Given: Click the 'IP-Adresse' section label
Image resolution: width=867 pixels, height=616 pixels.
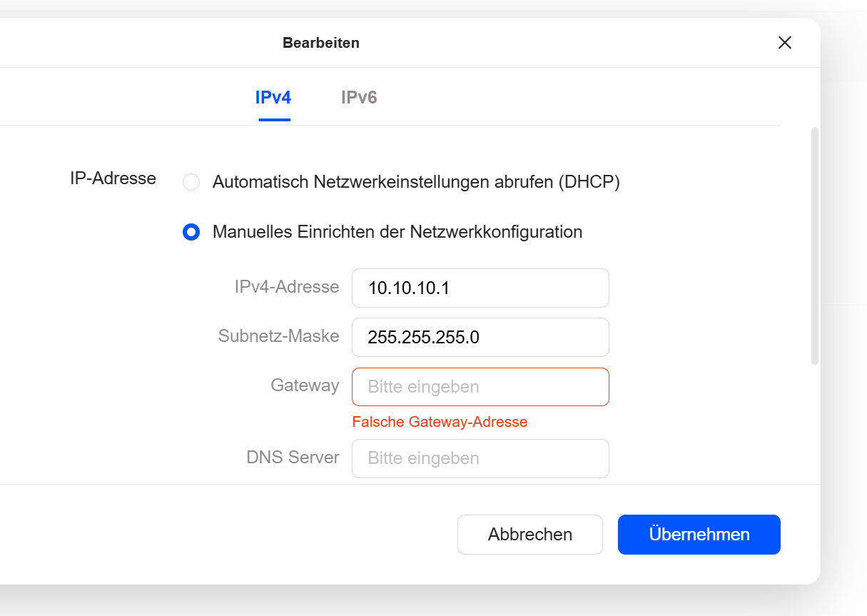Looking at the screenshot, I should [113, 178].
